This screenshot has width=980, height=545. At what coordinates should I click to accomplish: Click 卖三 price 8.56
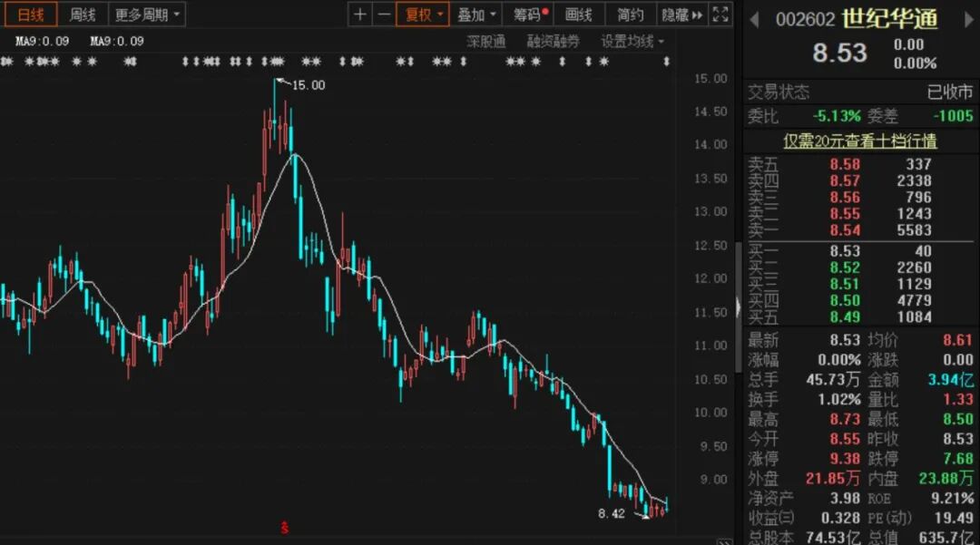tap(845, 198)
